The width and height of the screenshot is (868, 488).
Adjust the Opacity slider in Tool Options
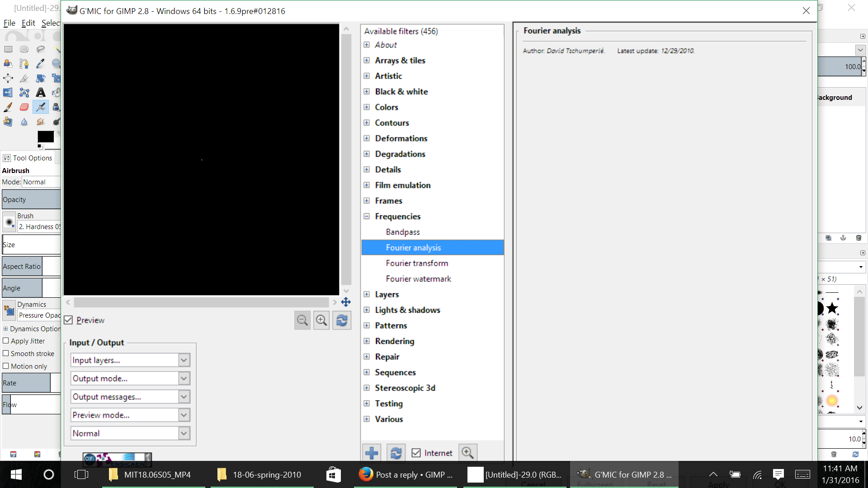pyautogui.click(x=31, y=199)
